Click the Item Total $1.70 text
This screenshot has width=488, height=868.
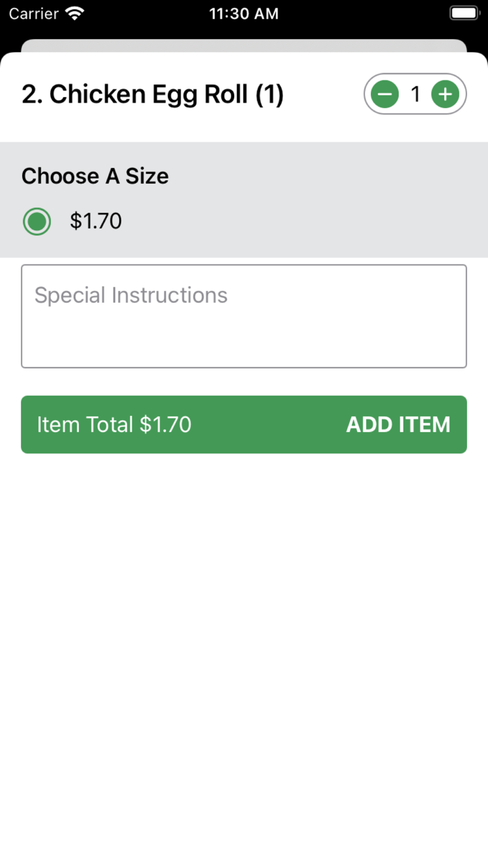(114, 424)
